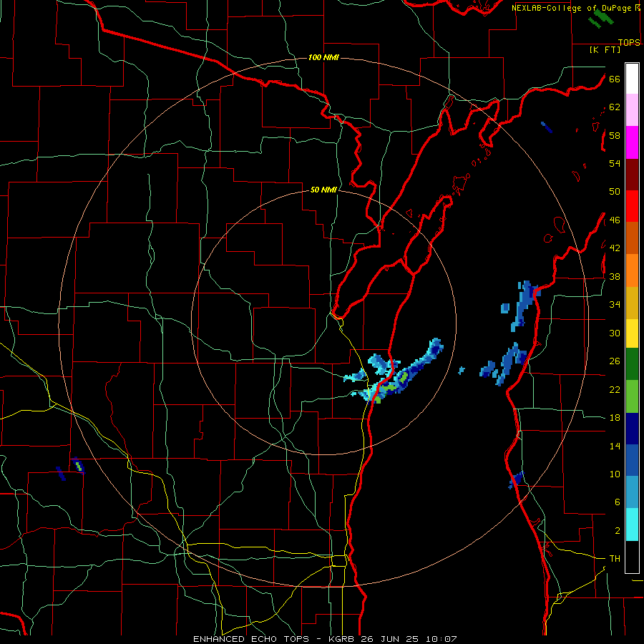Screen dimensions: 644x644
Task: Click the '14' legend value
Action: coord(615,446)
